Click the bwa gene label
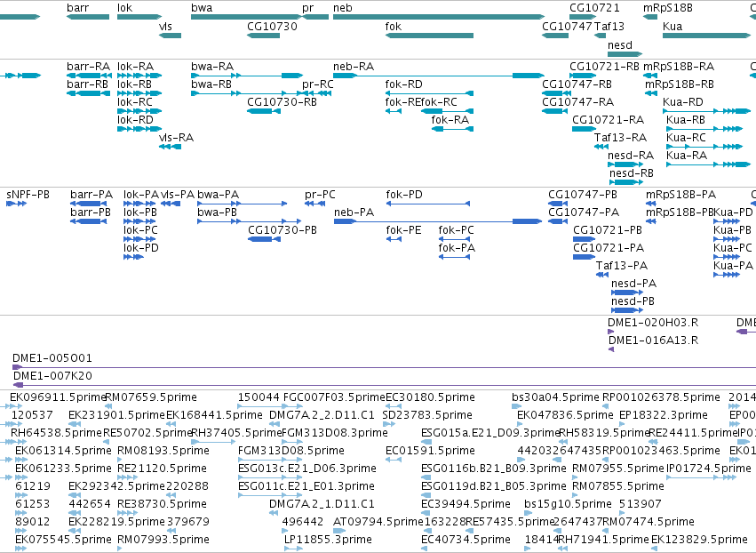The image size is (756, 553). point(202,8)
